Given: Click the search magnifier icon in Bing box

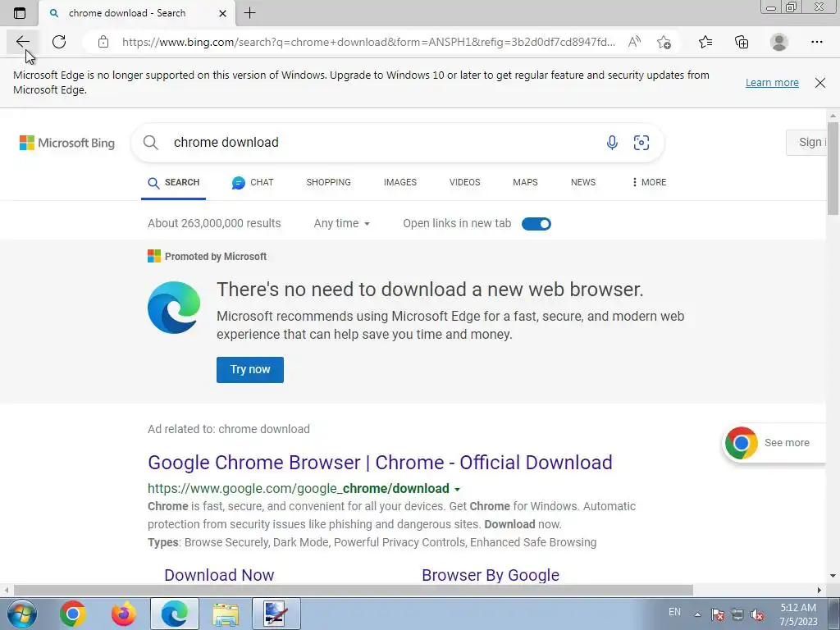Looking at the screenshot, I should [151, 143].
